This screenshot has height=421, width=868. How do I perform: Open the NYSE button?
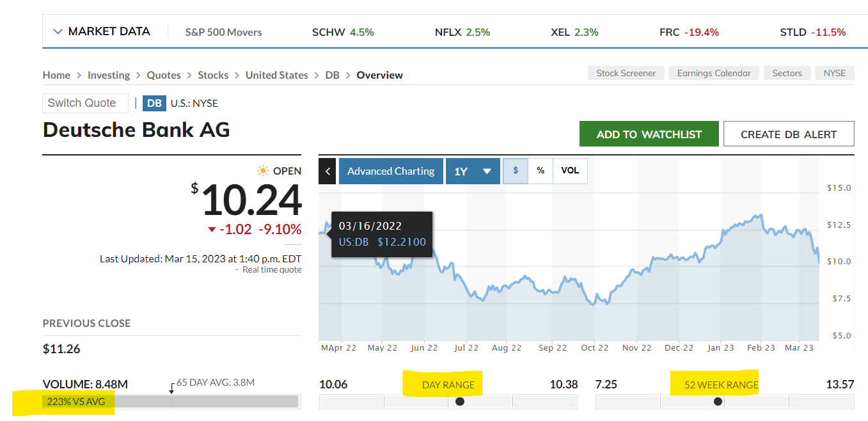tap(835, 73)
